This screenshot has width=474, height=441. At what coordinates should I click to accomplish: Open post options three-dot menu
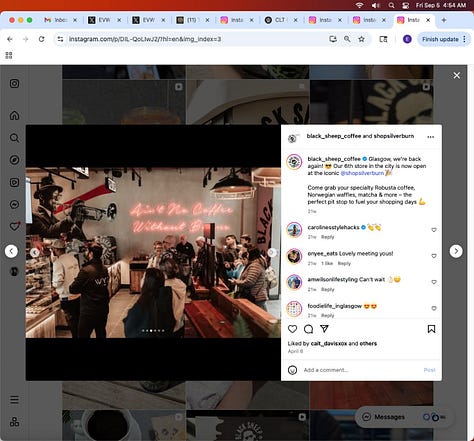click(x=431, y=137)
